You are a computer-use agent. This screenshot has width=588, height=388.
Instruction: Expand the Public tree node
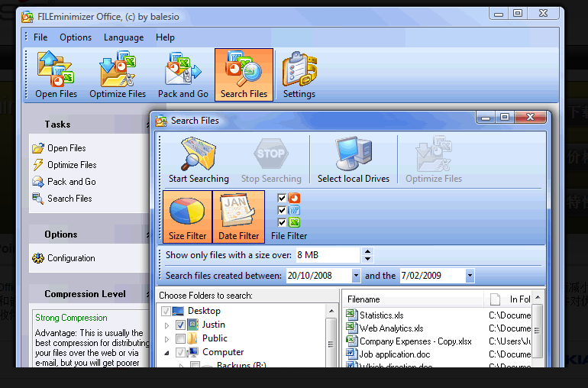pyautogui.click(x=167, y=339)
